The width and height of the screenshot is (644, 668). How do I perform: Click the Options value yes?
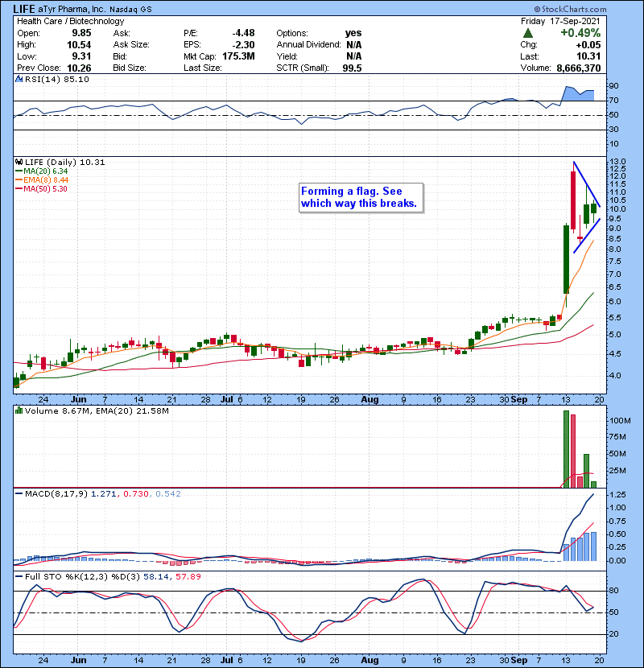pyautogui.click(x=353, y=33)
